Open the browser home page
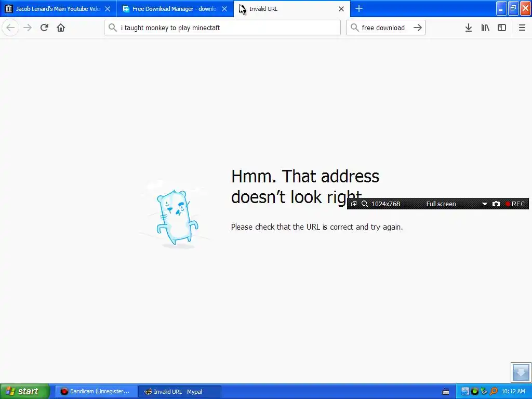The image size is (532, 399). click(61, 28)
